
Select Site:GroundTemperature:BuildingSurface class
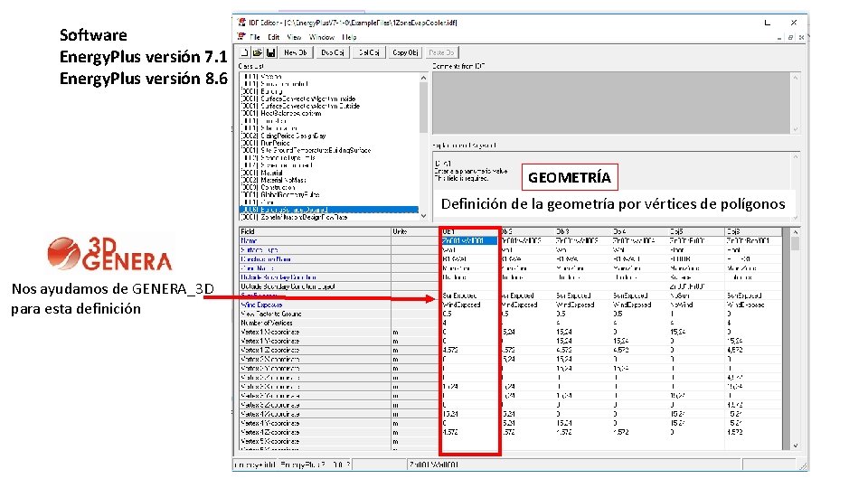(x=307, y=150)
